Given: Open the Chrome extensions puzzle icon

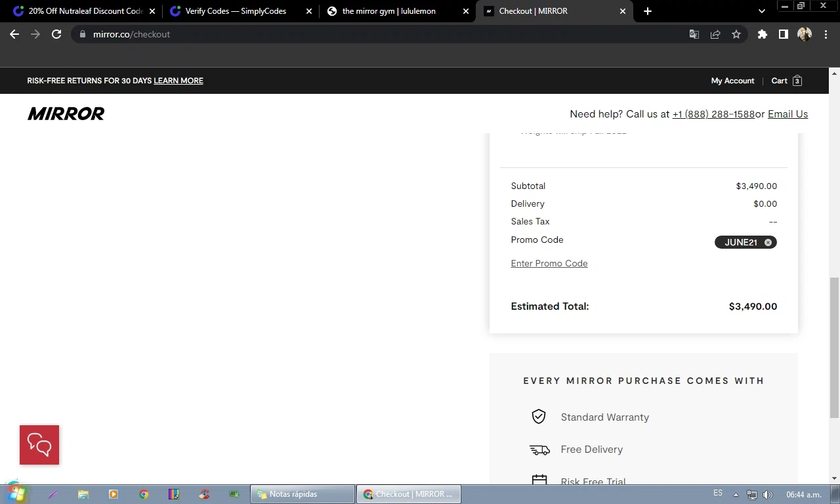Looking at the screenshot, I should (x=763, y=34).
